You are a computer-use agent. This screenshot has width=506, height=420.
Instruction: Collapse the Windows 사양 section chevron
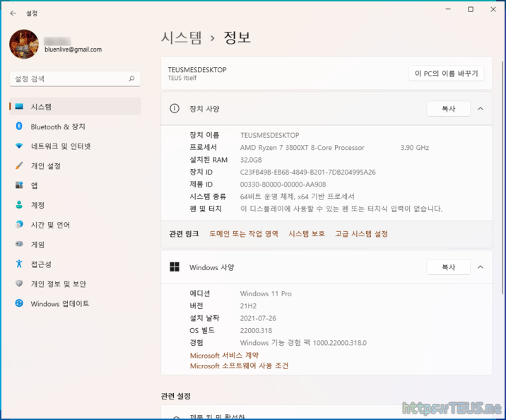pyautogui.click(x=481, y=267)
